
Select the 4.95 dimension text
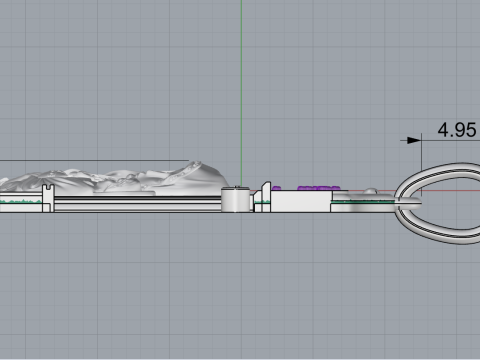(457, 130)
